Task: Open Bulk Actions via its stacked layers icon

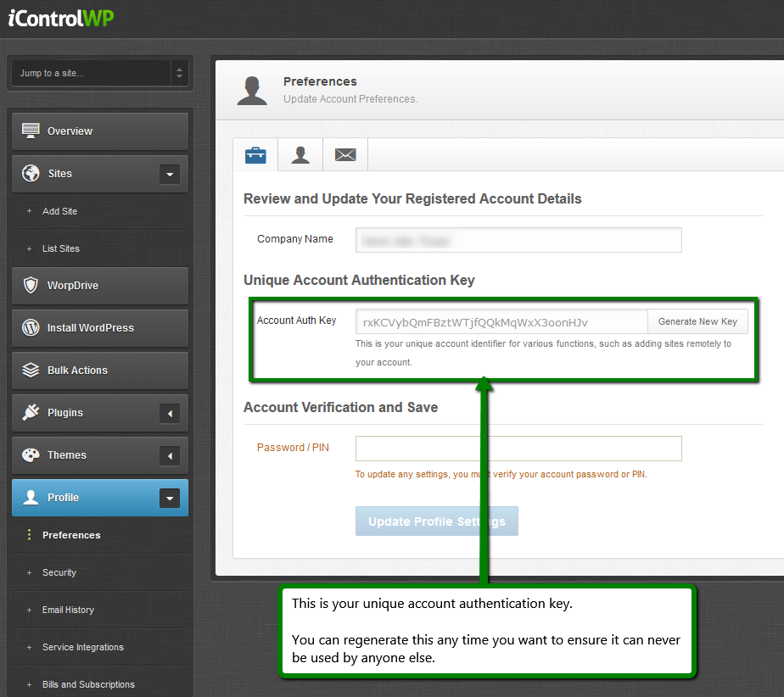Action: (x=31, y=371)
